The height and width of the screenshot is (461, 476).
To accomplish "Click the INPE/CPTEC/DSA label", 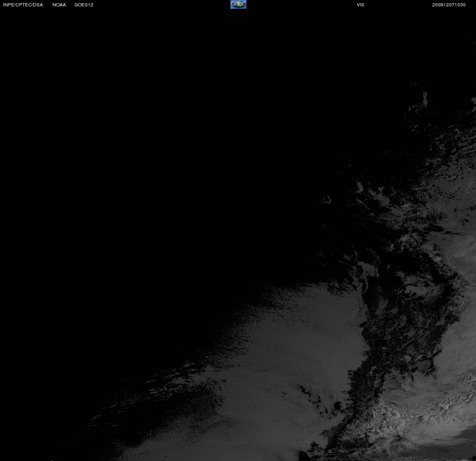I will [23, 5].
